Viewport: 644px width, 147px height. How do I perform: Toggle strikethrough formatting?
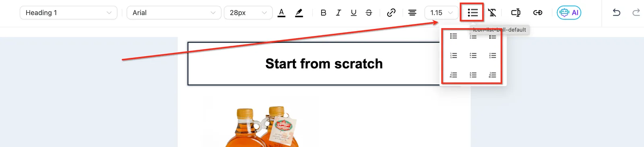pyautogui.click(x=369, y=13)
